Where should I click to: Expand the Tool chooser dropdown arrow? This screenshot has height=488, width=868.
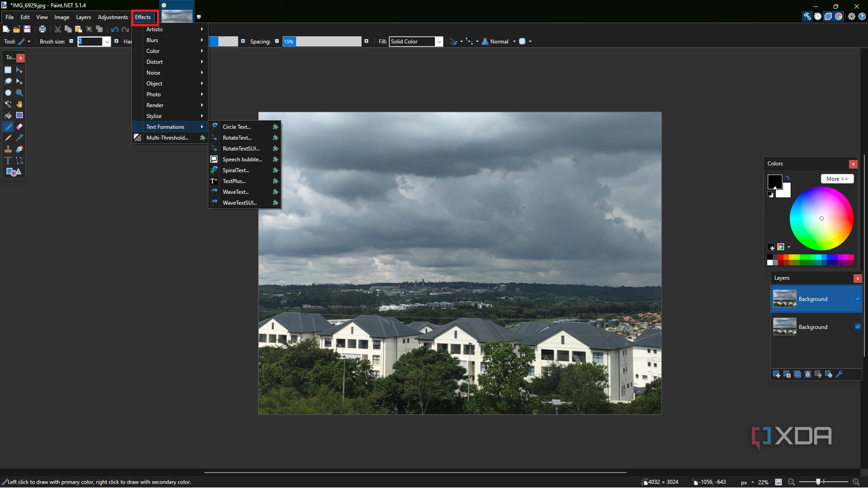click(29, 42)
